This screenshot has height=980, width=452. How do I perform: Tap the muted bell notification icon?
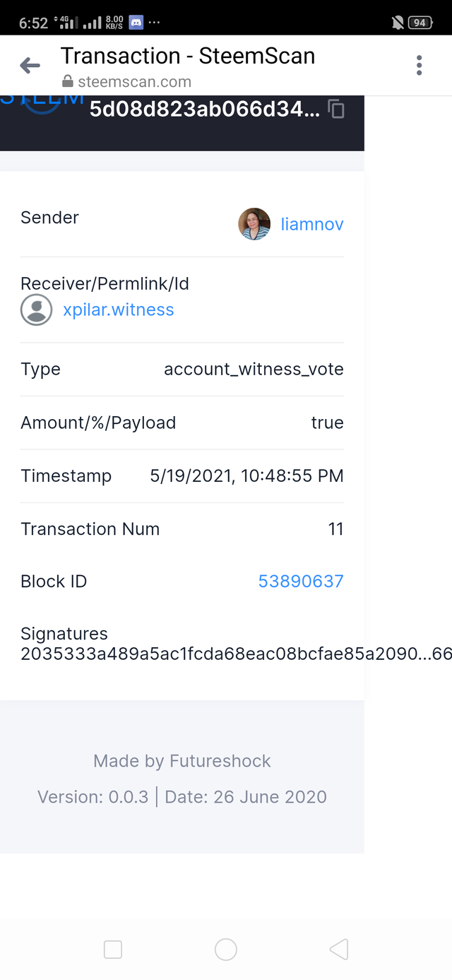398,23
